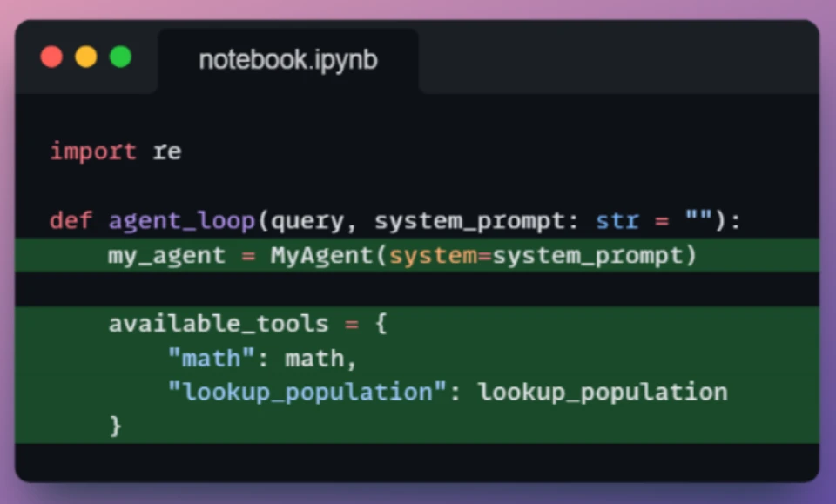Select the notebook.ipynb tab
The height and width of the screenshot is (504, 836).
click(288, 60)
